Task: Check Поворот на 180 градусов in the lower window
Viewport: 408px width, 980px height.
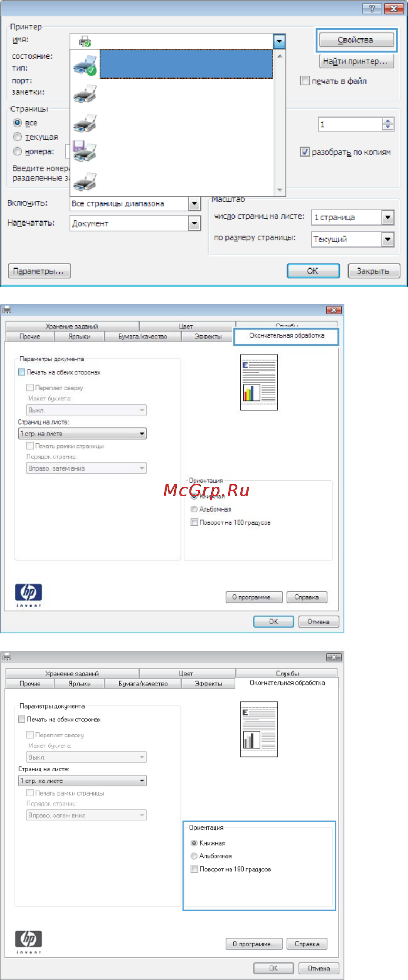Action: (194, 869)
